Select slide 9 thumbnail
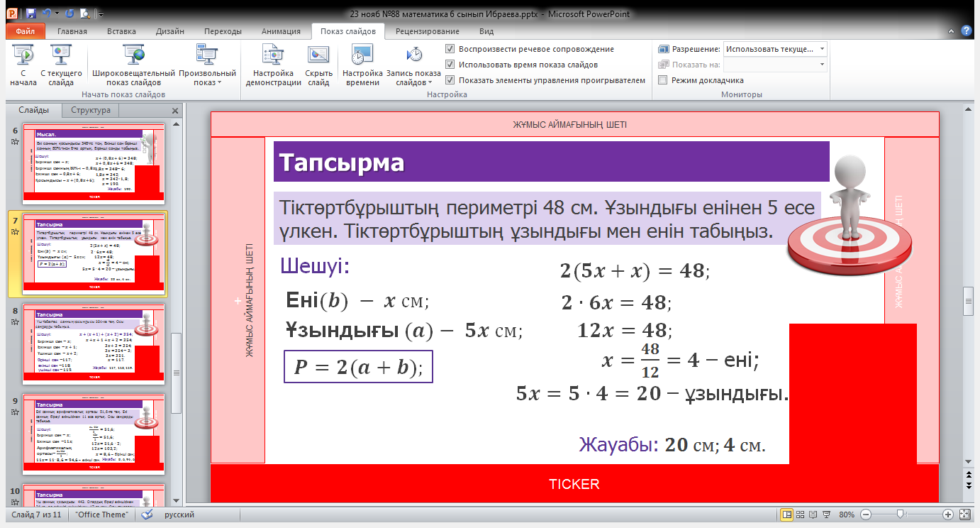980x528 pixels. [x=94, y=433]
